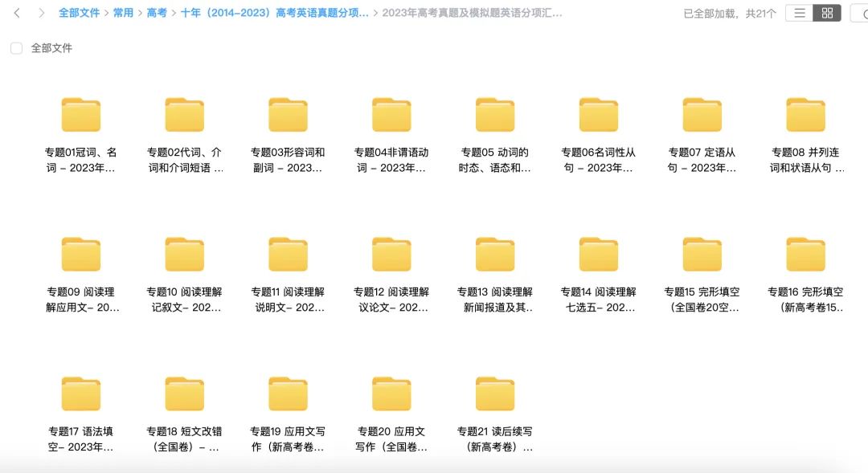
Task: Open folder 专题06名词性从句
Action: point(599,115)
